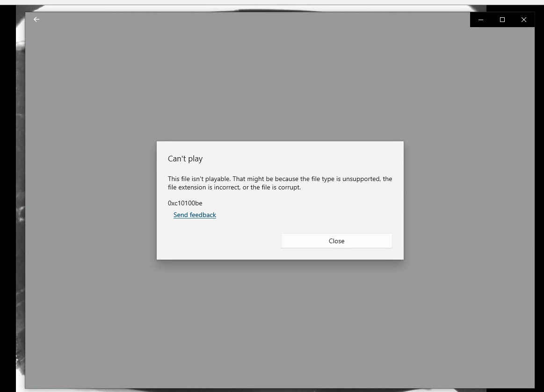Minimize the Movies & TV window
544x392 pixels.
tap(480, 19)
